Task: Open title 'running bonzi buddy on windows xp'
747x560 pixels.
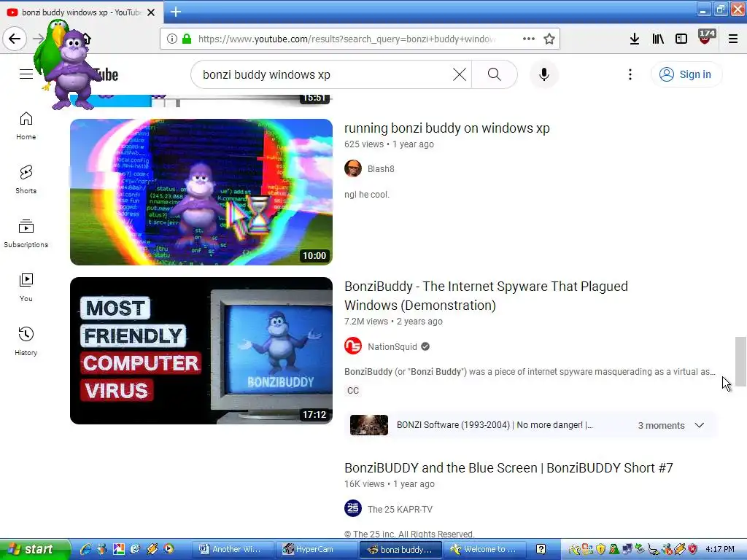Action: [447, 128]
